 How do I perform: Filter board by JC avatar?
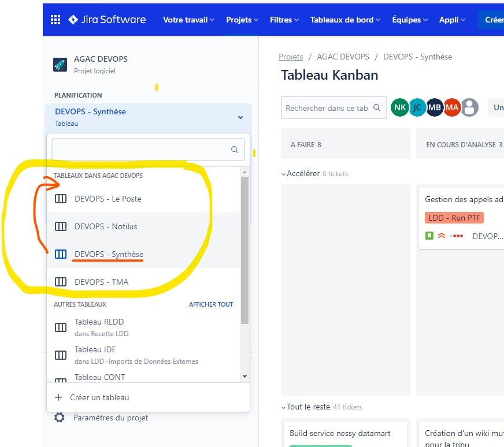[x=417, y=107]
